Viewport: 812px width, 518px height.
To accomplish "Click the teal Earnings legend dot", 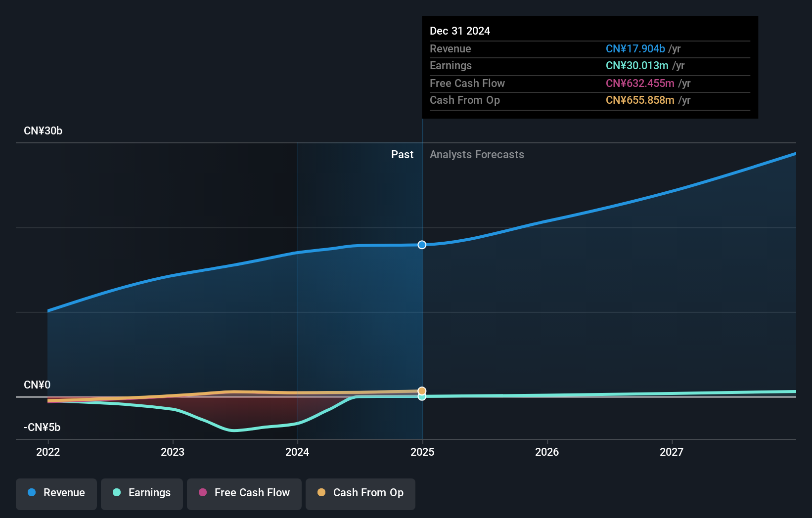I will pos(117,493).
